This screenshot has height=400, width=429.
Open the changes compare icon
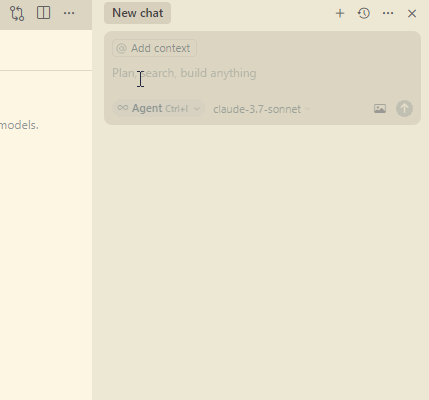pyautogui.click(x=17, y=13)
